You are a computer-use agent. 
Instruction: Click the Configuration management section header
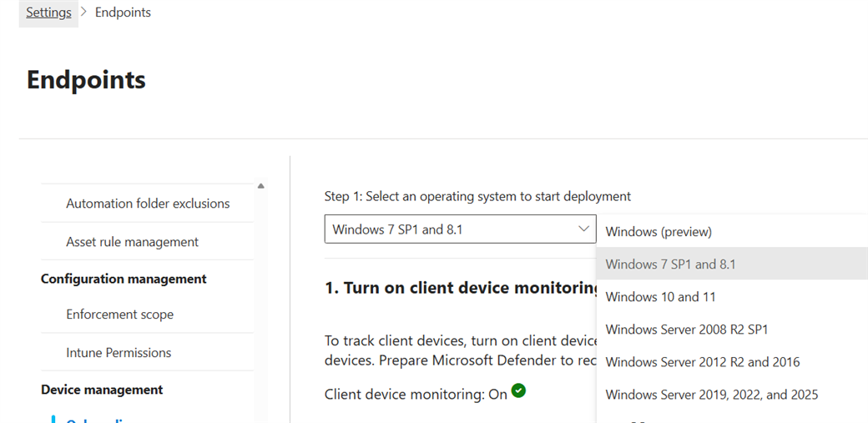coord(124,279)
